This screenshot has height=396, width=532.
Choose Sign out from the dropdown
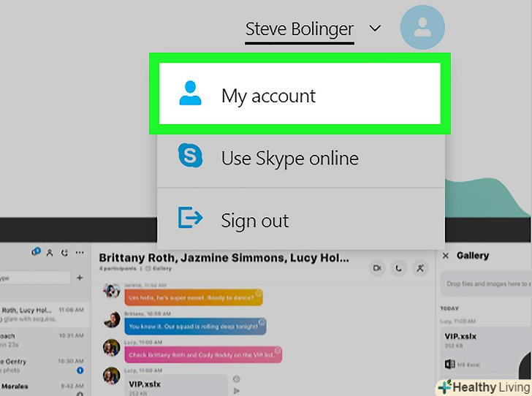point(300,220)
